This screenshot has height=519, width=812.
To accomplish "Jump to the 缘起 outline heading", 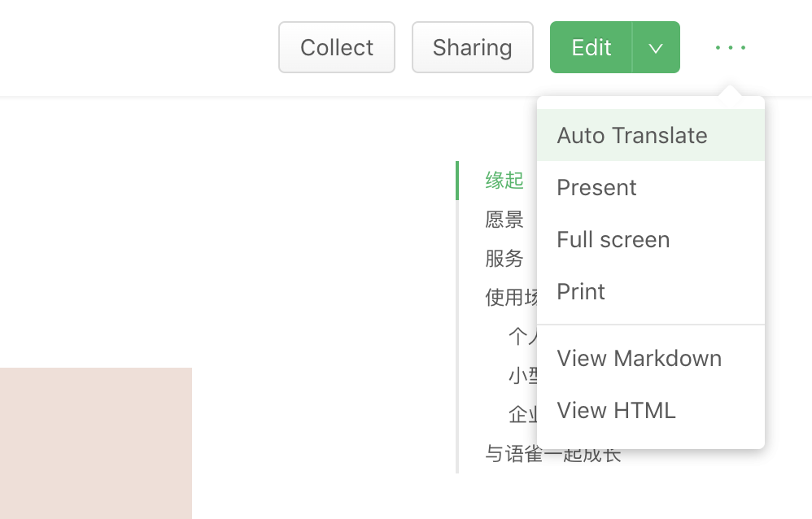I will coord(504,181).
